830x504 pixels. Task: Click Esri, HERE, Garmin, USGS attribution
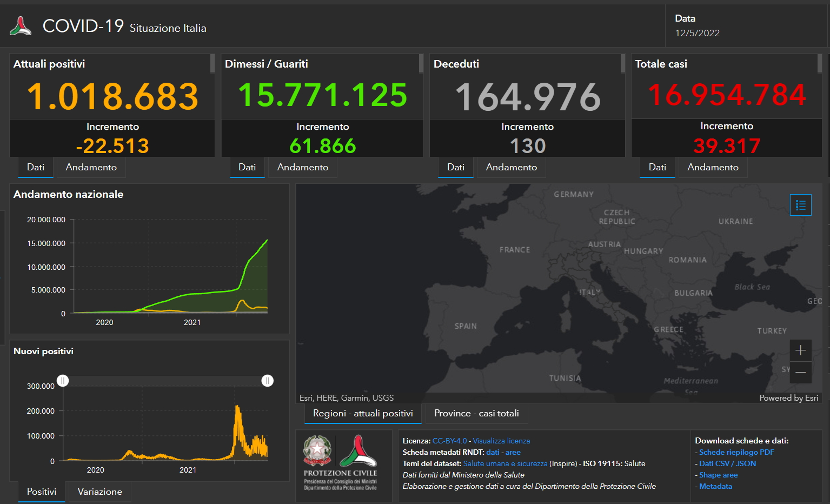coord(347,398)
